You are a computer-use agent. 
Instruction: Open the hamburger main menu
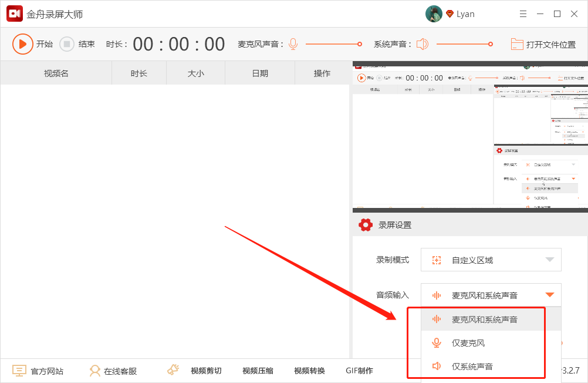(x=523, y=14)
